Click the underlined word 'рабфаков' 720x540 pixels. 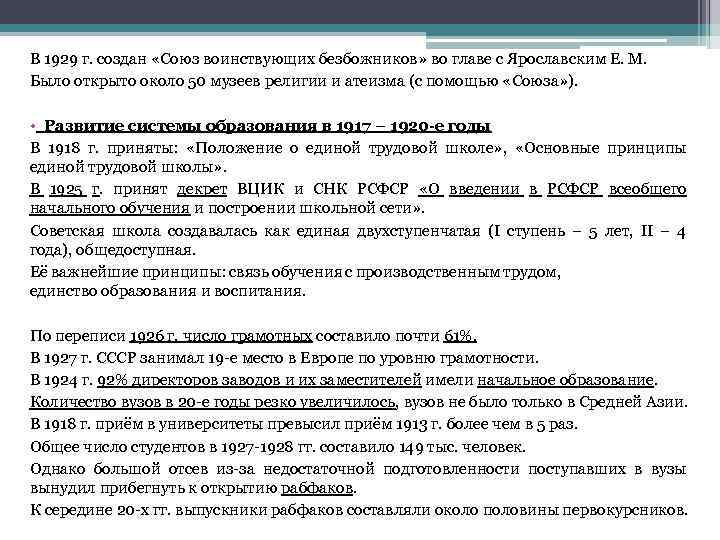[317, 488]
